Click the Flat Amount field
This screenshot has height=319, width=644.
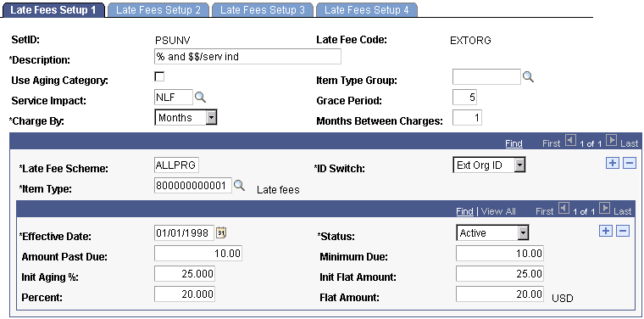[500, 294]
